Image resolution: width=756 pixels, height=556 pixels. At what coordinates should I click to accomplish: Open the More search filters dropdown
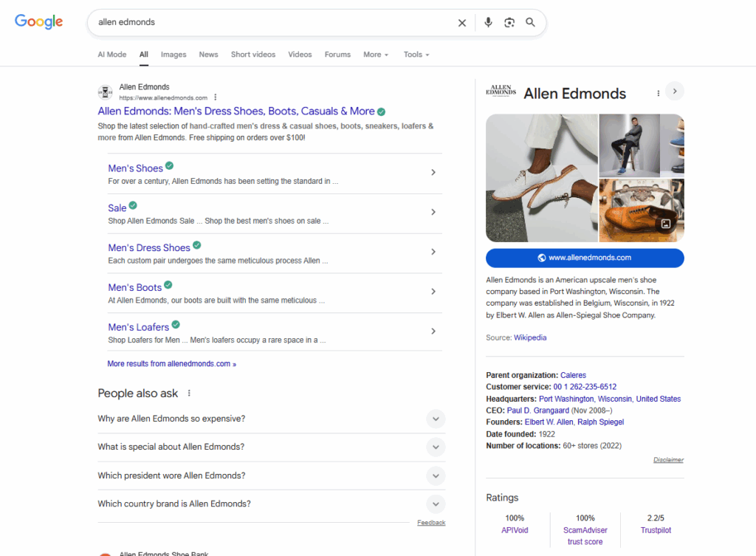click(x=375, y=54)
